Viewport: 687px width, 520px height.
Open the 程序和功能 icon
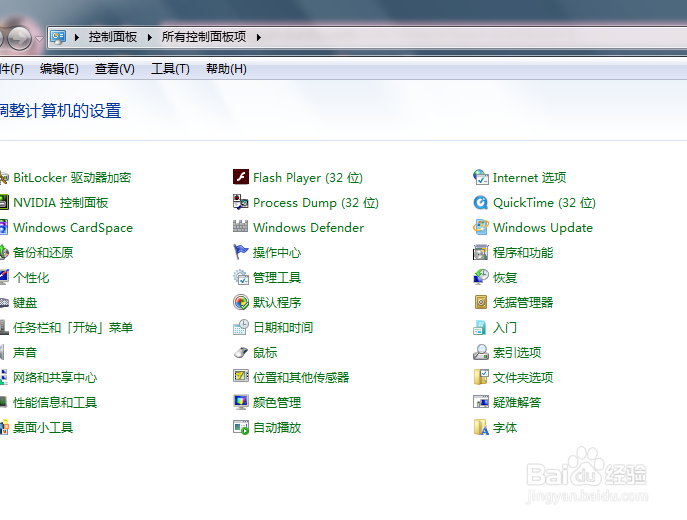(481, 252)
